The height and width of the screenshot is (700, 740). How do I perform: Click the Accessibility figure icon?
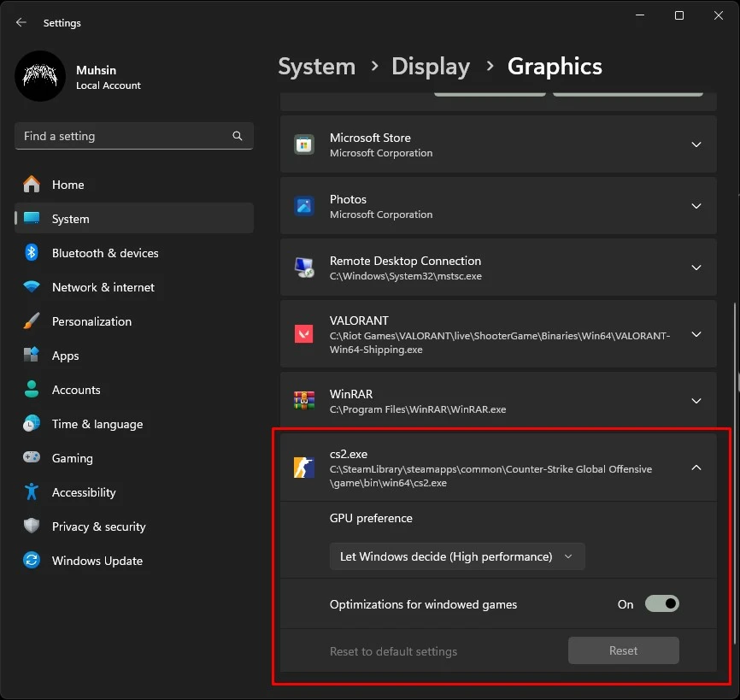[32, 491]
